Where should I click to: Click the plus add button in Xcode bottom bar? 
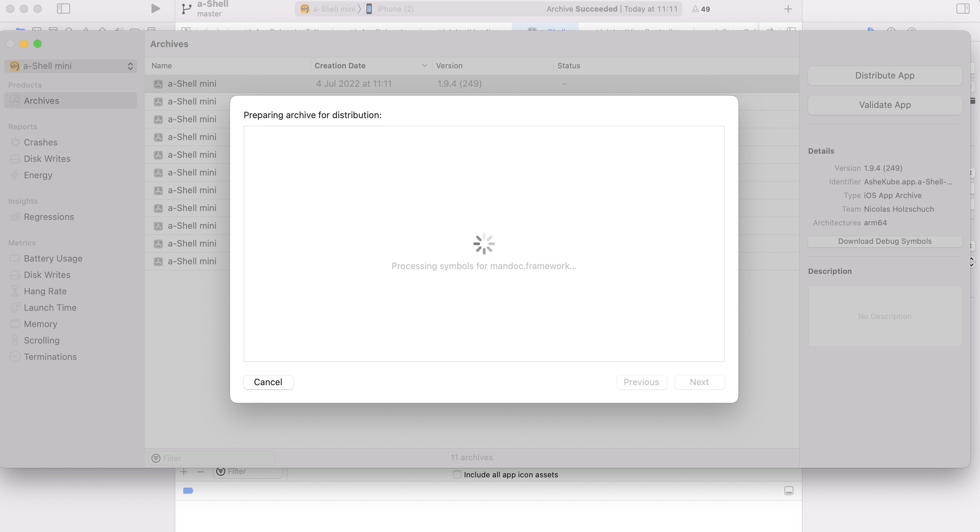click(x=184, y=472)
